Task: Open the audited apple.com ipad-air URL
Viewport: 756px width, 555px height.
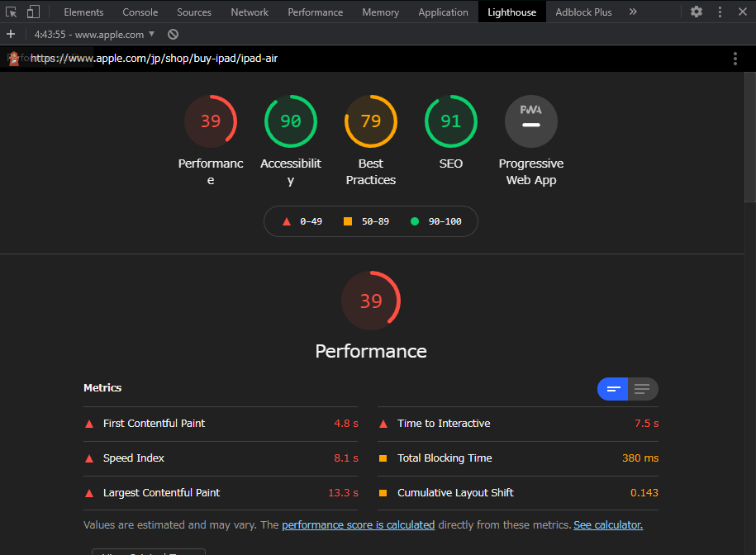Action: point(154,59)
